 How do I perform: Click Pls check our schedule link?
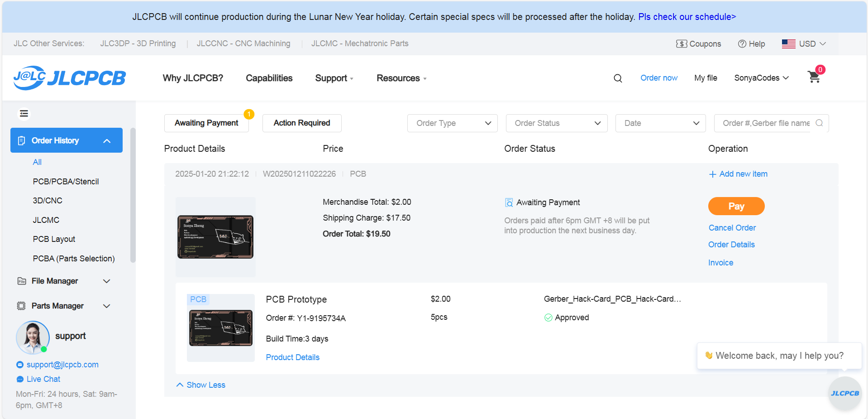coord(687,17)
